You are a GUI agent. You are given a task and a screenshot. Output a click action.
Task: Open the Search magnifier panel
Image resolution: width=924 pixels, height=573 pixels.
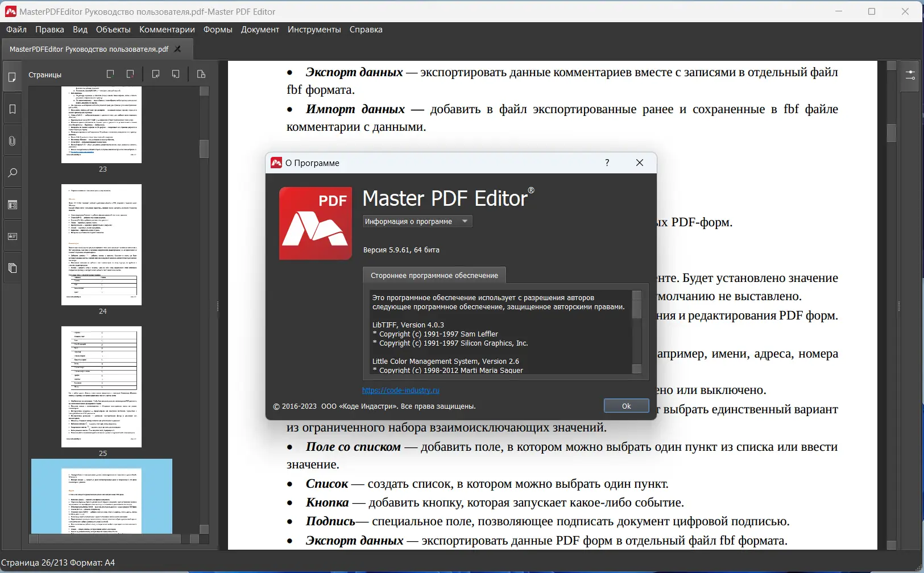(12, 173)
